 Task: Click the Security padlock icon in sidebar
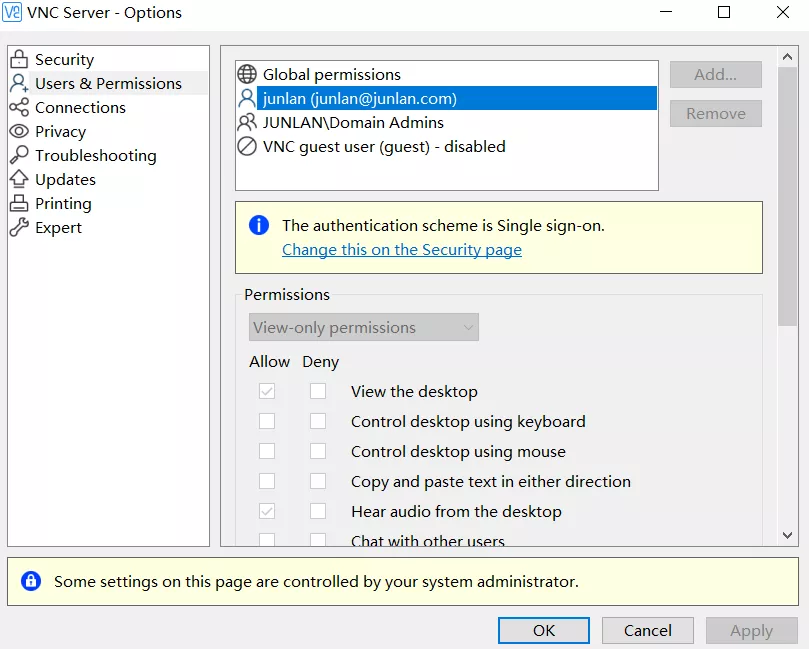pyautogui.click(x=19, y=60)
